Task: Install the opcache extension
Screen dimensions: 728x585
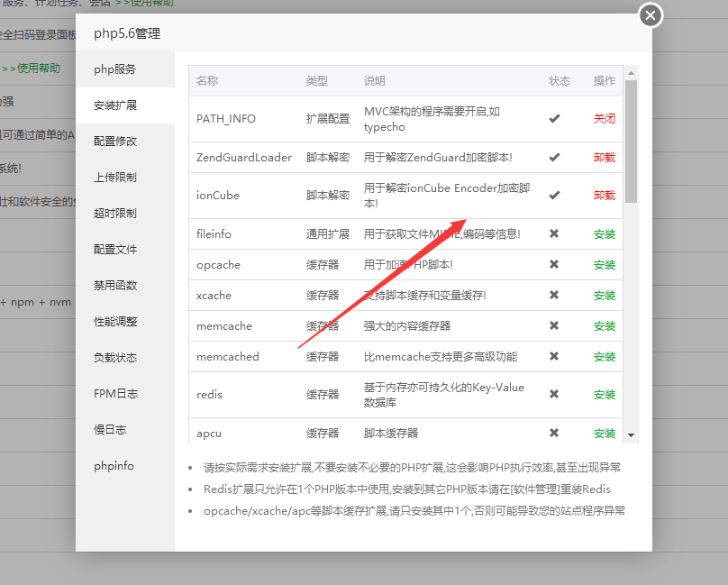Action: 604,264
